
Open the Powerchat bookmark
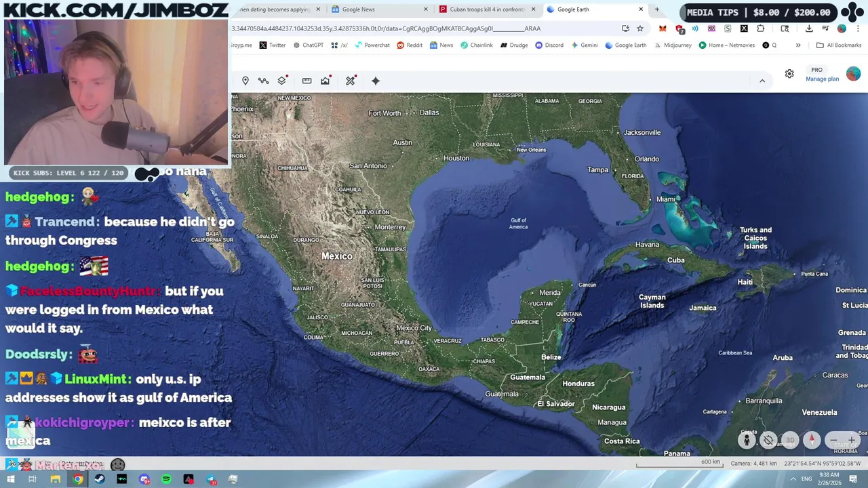372,45
